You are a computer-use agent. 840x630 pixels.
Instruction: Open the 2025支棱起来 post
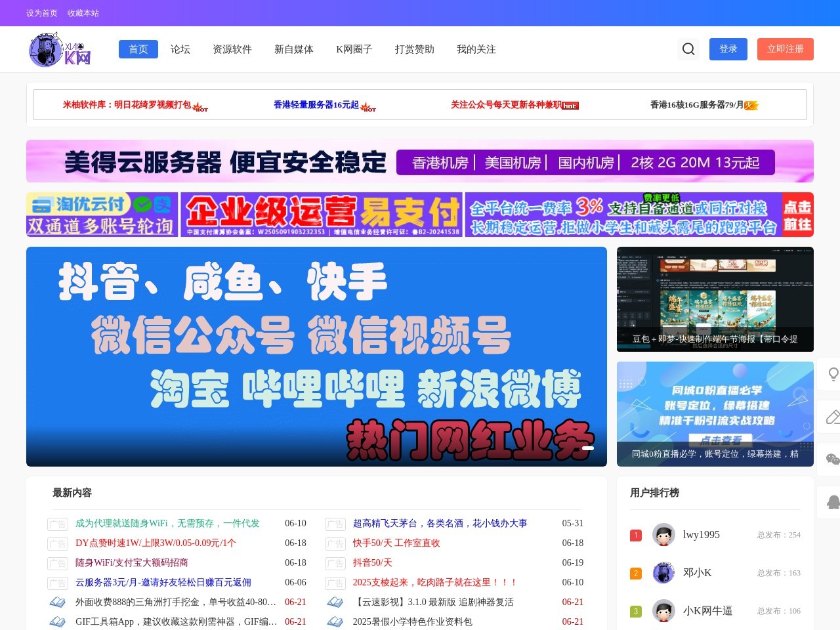[435, 583]
